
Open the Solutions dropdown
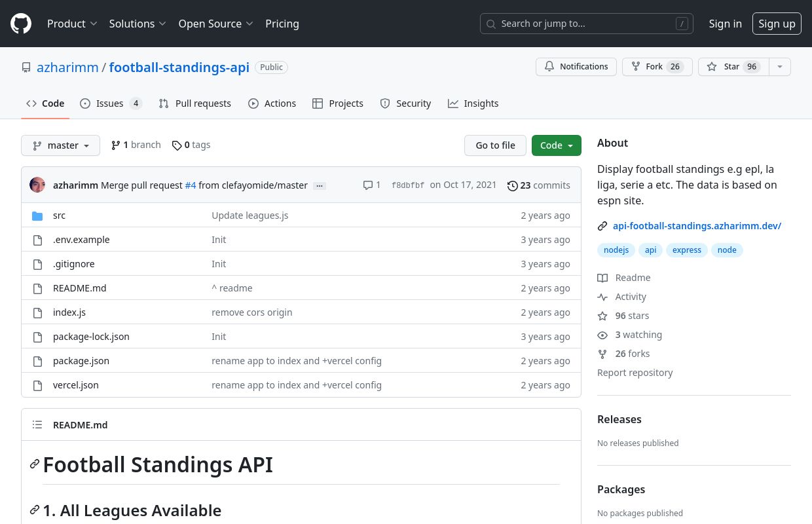pos(138,24)
